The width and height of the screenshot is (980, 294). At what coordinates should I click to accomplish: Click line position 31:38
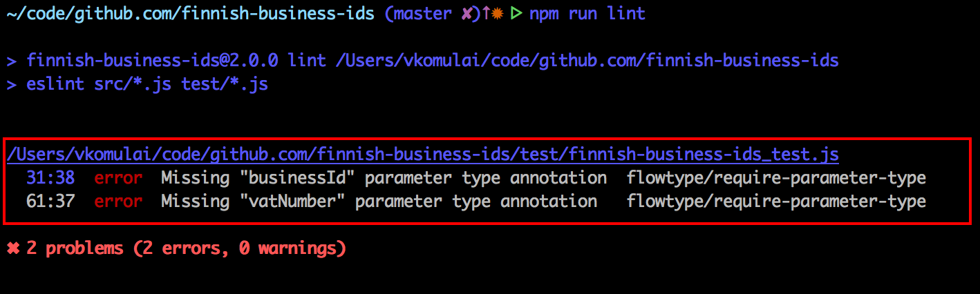click(x=50, y=178)
